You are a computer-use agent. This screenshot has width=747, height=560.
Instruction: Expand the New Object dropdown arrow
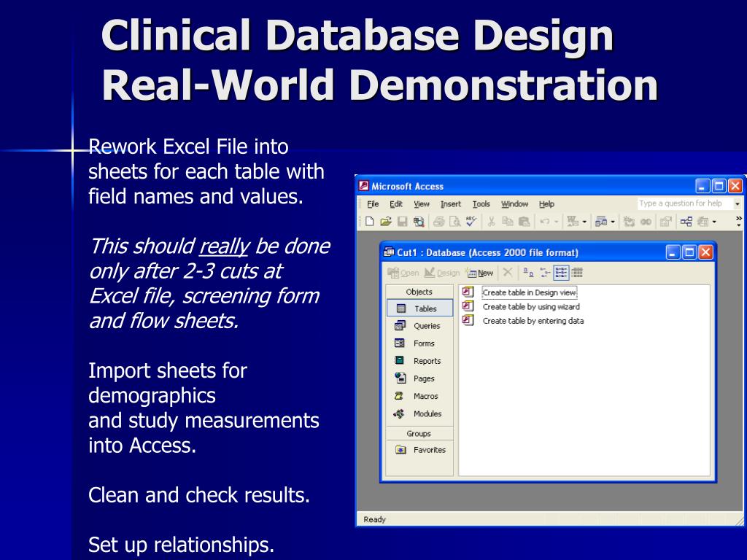tap(714, 222)
